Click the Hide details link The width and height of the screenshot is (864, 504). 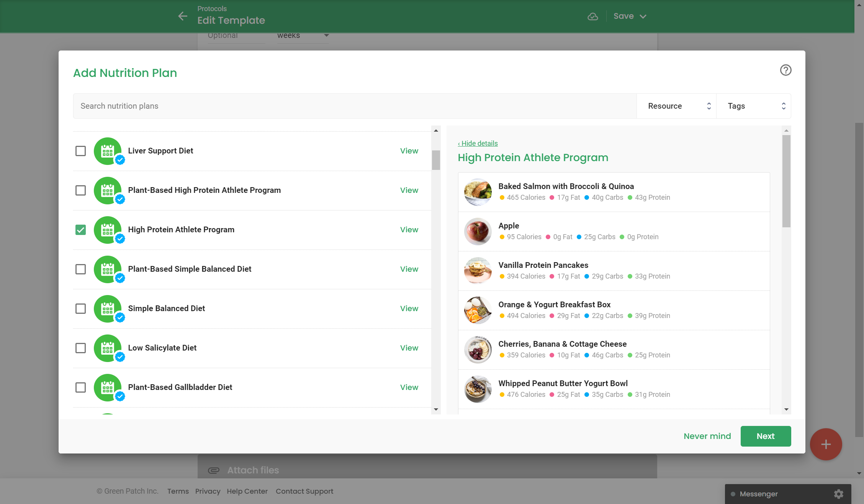click(x=478, y=144)
